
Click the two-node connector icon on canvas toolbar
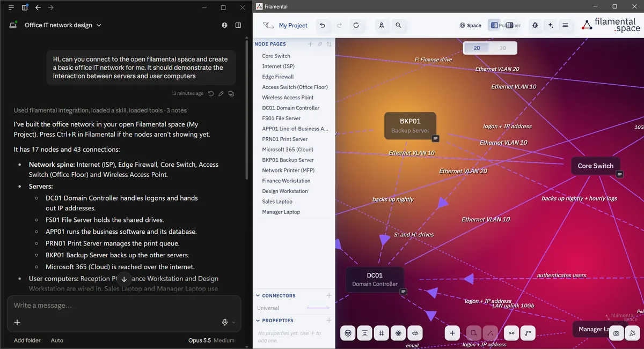pyautogui.click(x=511, y=333)
